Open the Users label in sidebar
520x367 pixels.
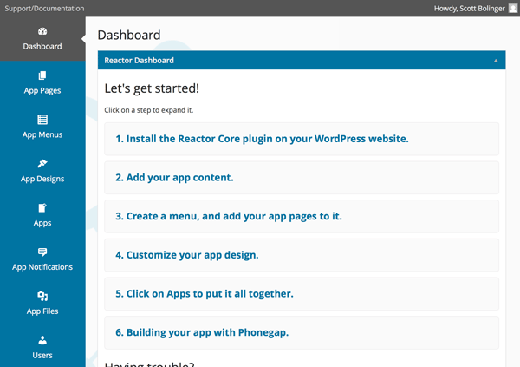(x=42, y=355)
